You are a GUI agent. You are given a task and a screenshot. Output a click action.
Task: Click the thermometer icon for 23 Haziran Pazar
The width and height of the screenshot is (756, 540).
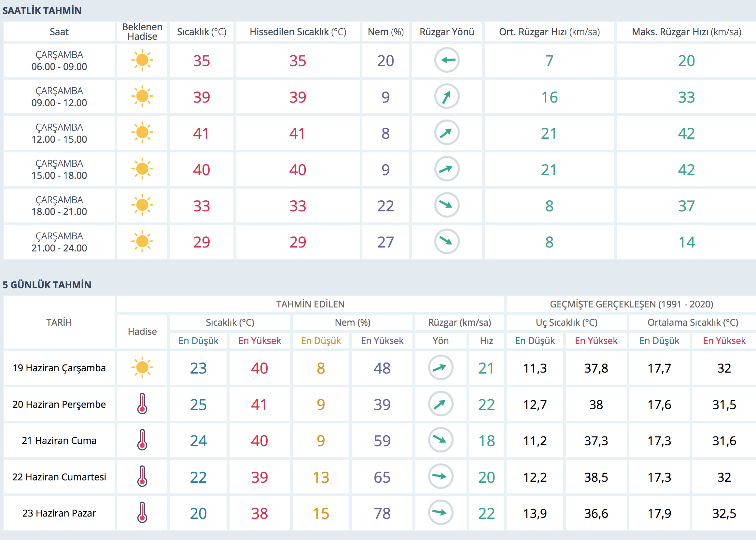point(142,513)
